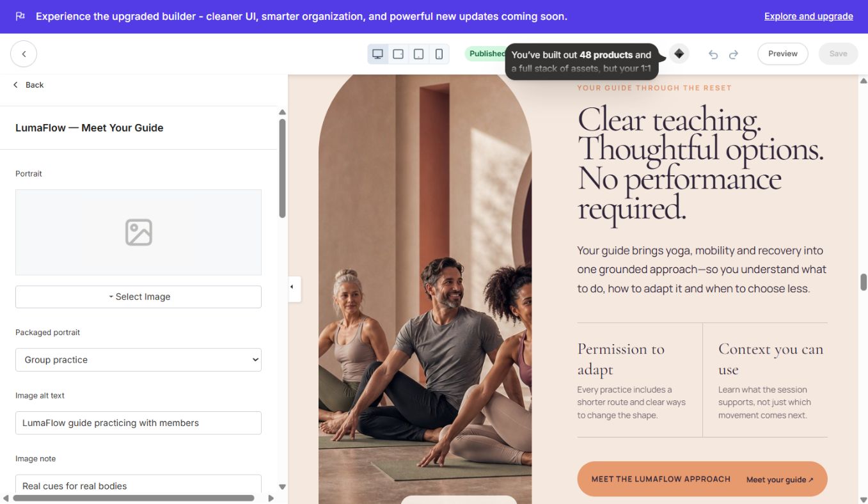Image resolution: width=868 pixels, height=504 pixels.
Task: Click the Image note field
Action: point(138,485)
